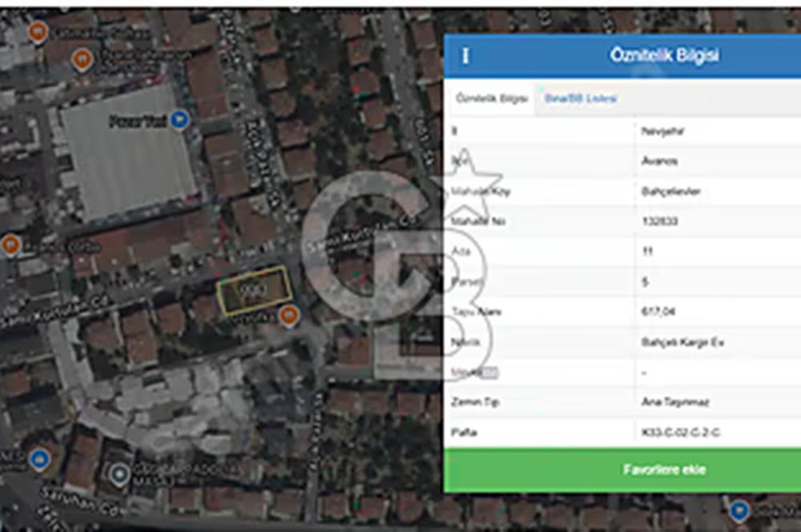Select the Mahalle No value row
This screenshot has height=532, width=801.
(622, 221)
